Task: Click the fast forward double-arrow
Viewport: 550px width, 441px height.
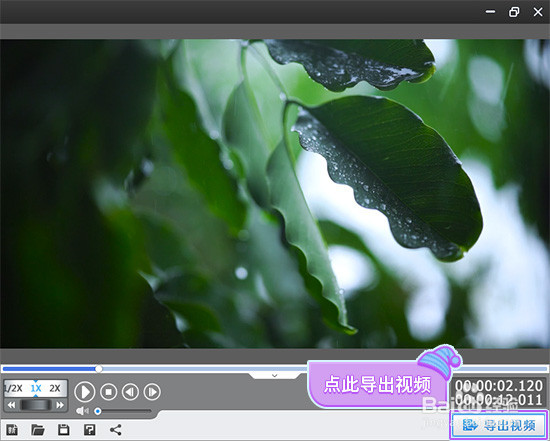Action: 60,405
